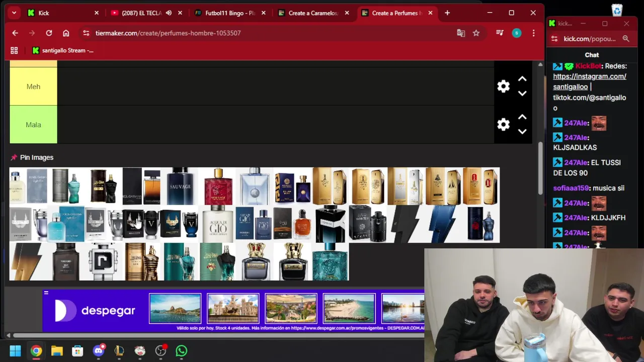View site information for tiermaker.com
Screen dimensions: 644x362
coord(86,33)
